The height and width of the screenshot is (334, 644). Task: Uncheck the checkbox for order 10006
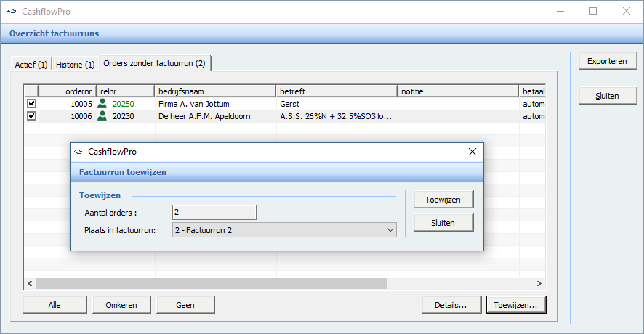(x=31, y=116)
